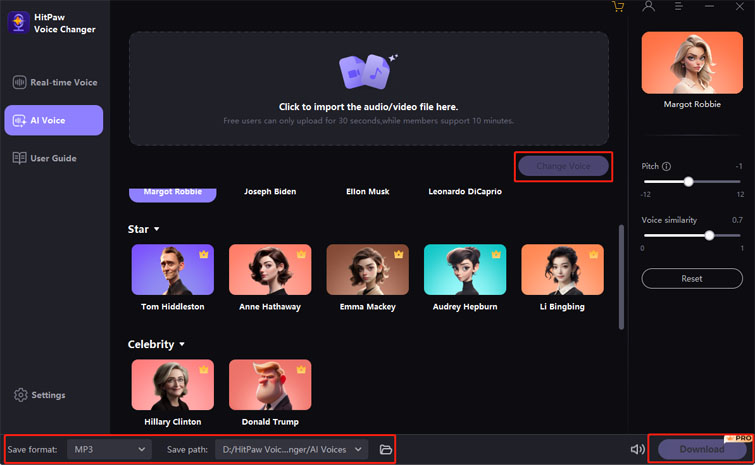Choose the Emma Mackey voice thumbnail

tap(367, 270)
